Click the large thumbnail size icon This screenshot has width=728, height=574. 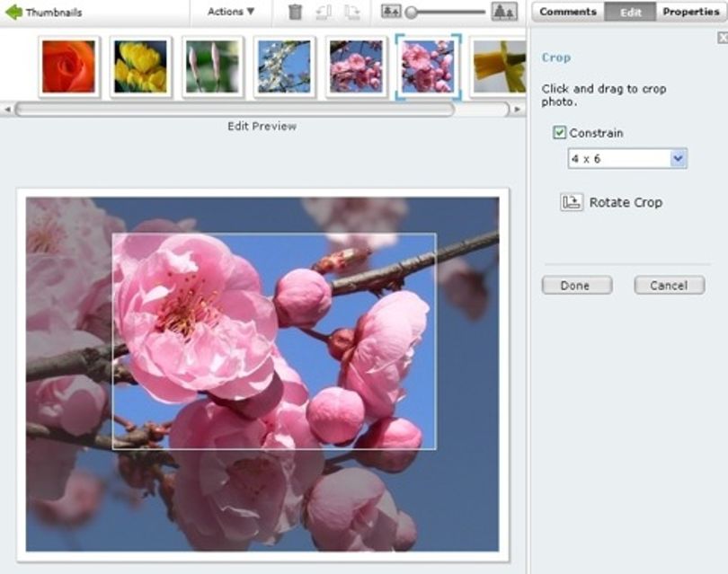coord(504,12)
